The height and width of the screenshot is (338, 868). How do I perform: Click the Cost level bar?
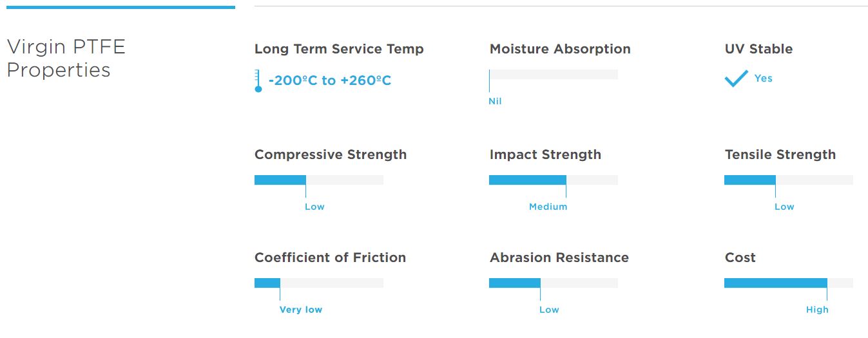tap(789, 283)
